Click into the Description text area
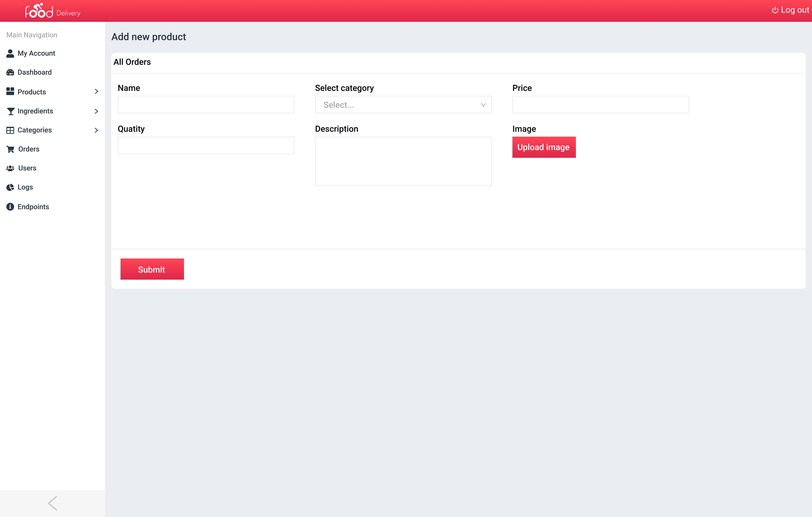 [403, 161]
